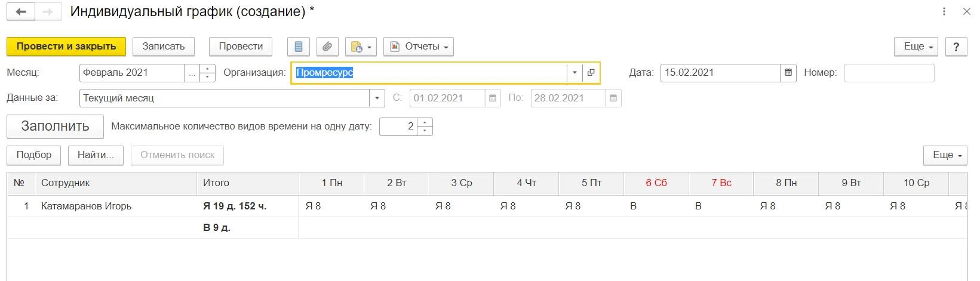The image size is (980, 281).
Task: Click the Номер input field
Action: 889,73
